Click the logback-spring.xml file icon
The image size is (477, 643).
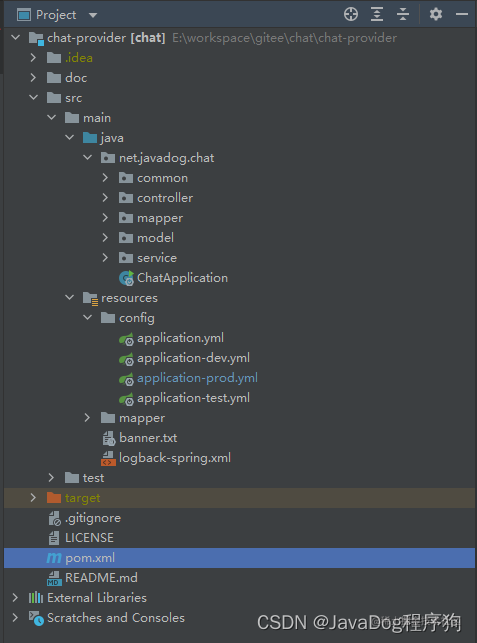tap(108, 458)
